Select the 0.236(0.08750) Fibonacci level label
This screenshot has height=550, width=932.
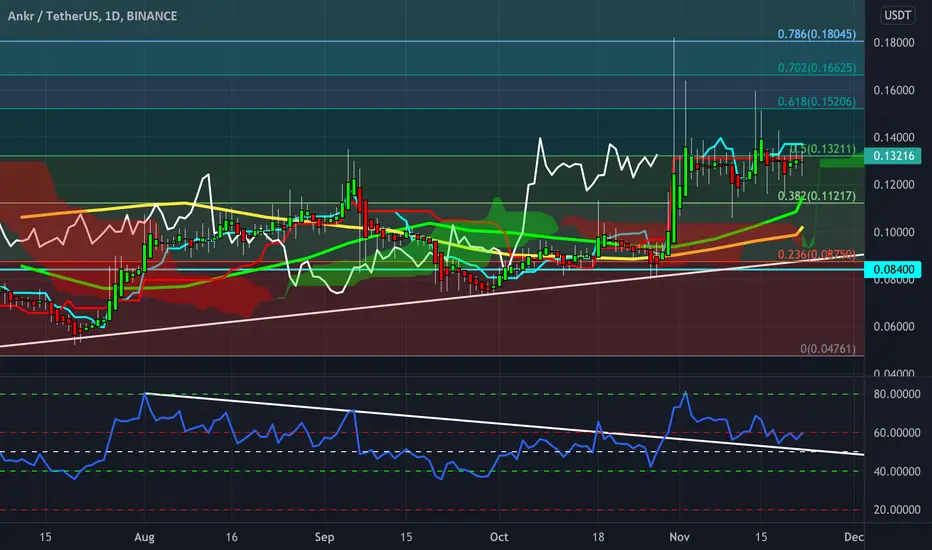click(817, 254)
